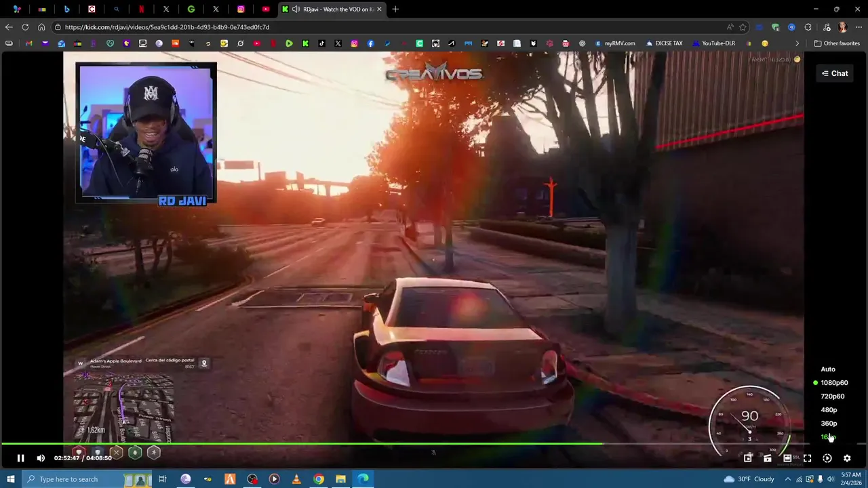Open Other favorites folder
This screenshot has width=868, height=488.
[837, 43]
